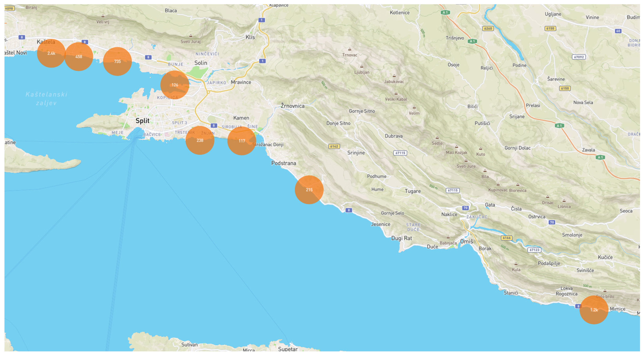Image resolution: width=644 pixels, height=357 pixels.
Task: Click the 735 cluster circle
Action: coord(117,61)
